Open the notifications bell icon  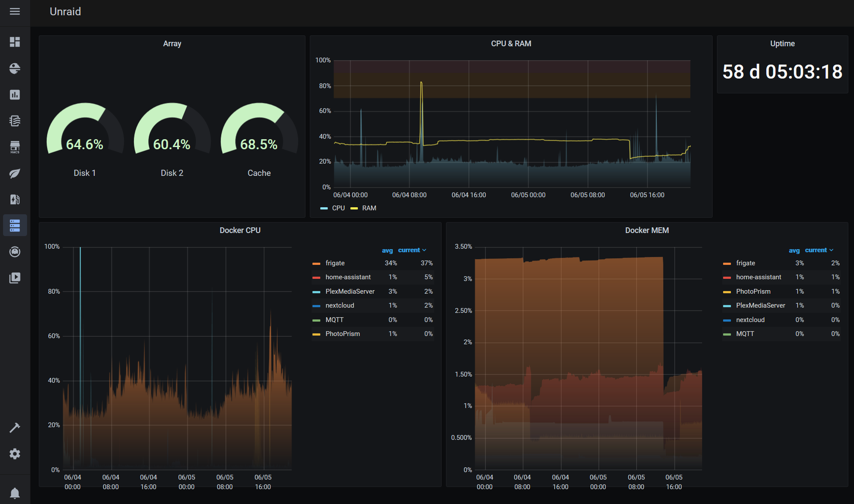[x=15, y=493]
